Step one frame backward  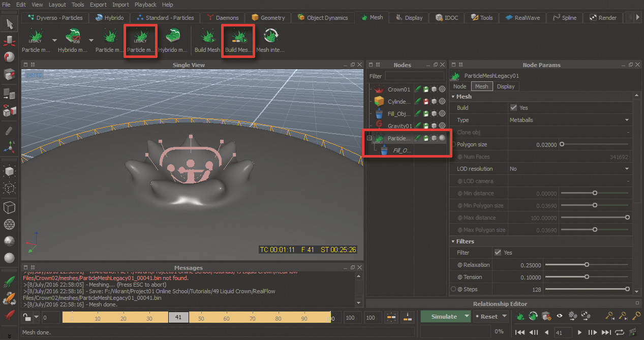pos(534,332)
